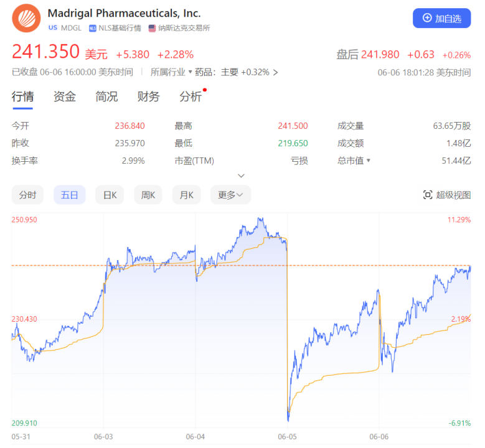Click the 06-05 date axis marker

pos(287,437)
